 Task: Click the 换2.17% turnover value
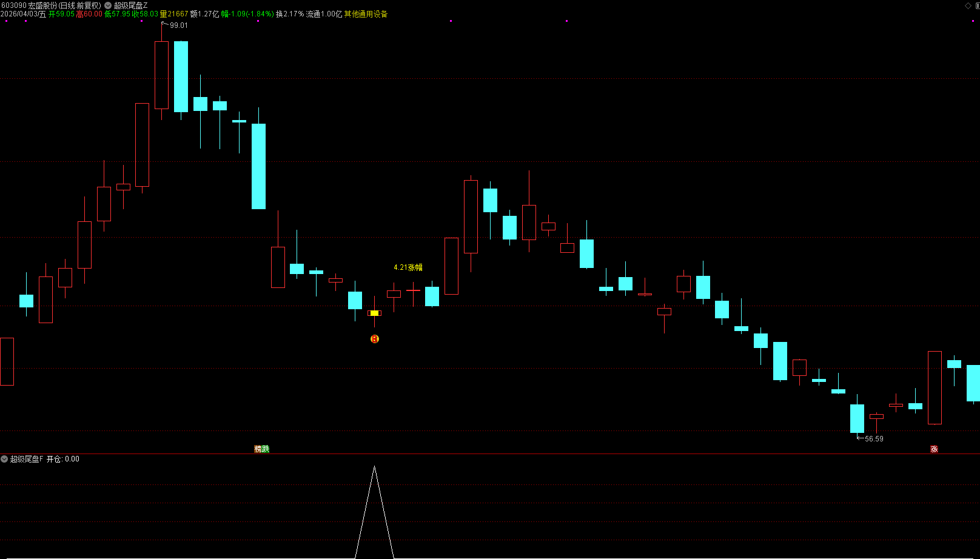pyautogui.click(x=290, y=14)
